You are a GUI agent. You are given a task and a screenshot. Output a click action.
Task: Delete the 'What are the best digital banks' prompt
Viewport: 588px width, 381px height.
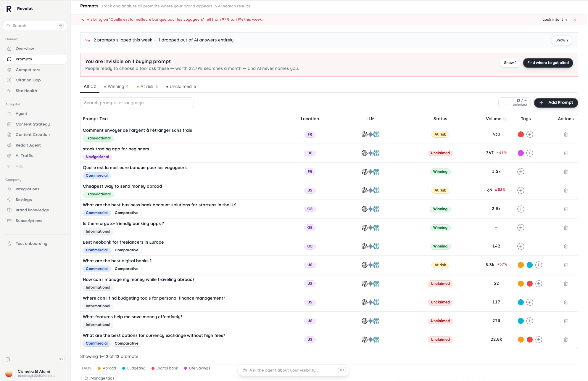(x=566, y=265)
